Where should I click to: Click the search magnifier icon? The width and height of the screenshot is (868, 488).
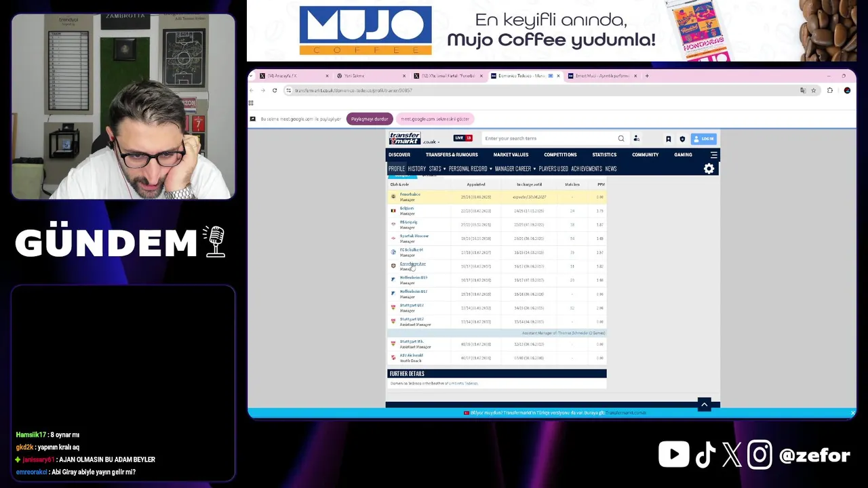[x=621, y=138]
